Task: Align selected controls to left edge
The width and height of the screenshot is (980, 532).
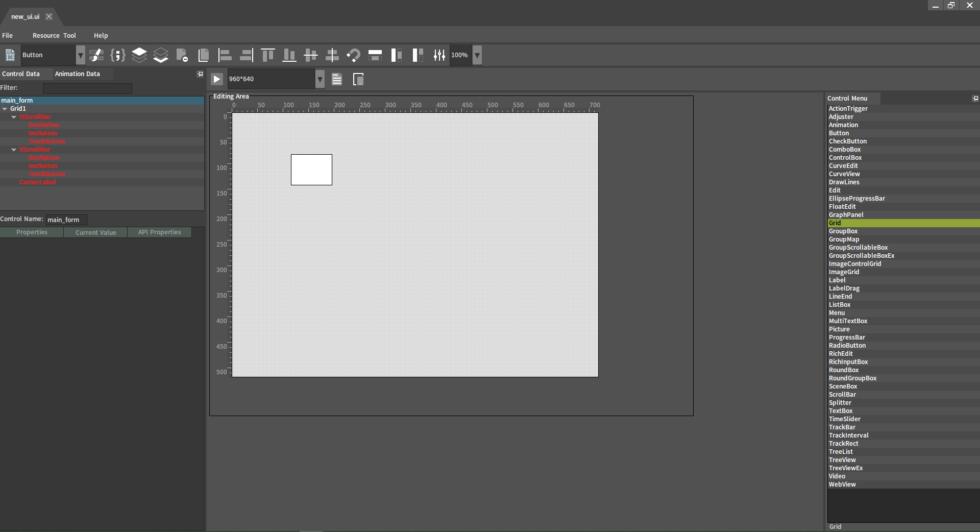Action: (x=225, y=55)
